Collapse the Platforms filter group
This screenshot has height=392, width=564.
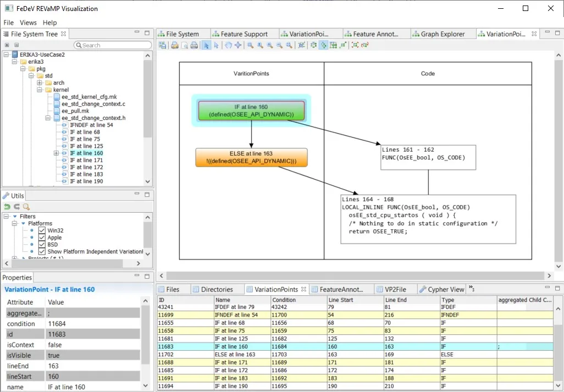pyautogui.click(x=15, y=223)
